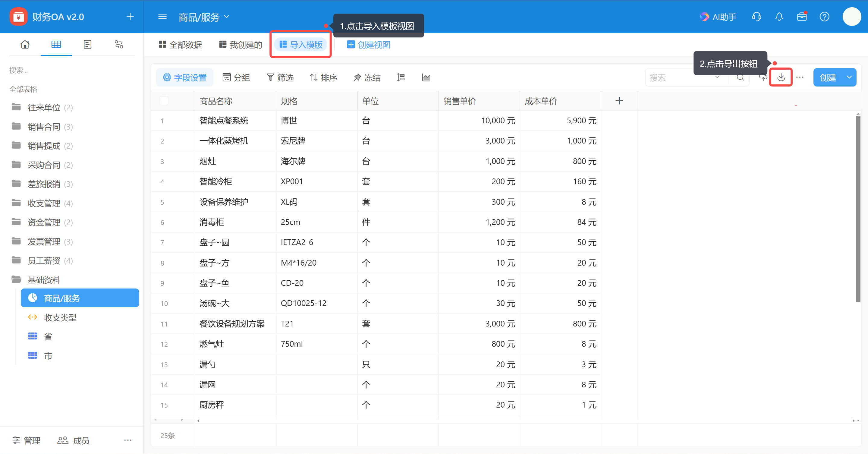Click the 成本单价 column header
Viewport: 868px width, 454px height.
(x=560, y=101)
